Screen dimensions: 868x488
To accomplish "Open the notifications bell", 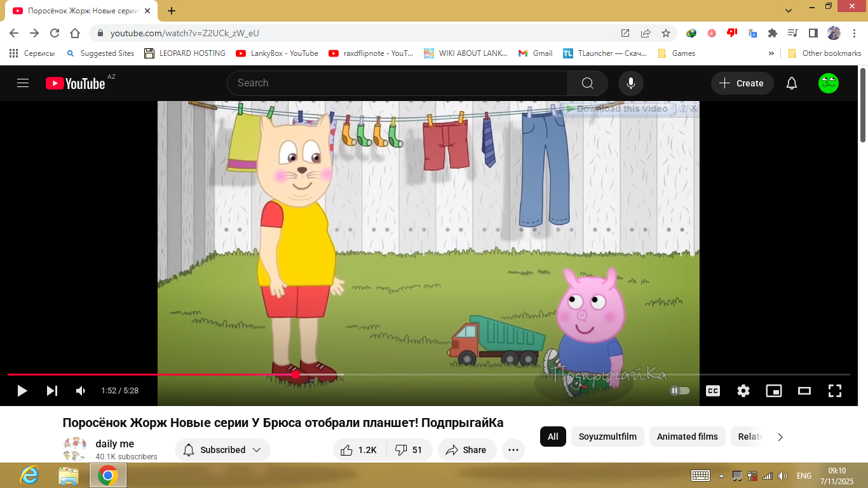I will point(792,83).
